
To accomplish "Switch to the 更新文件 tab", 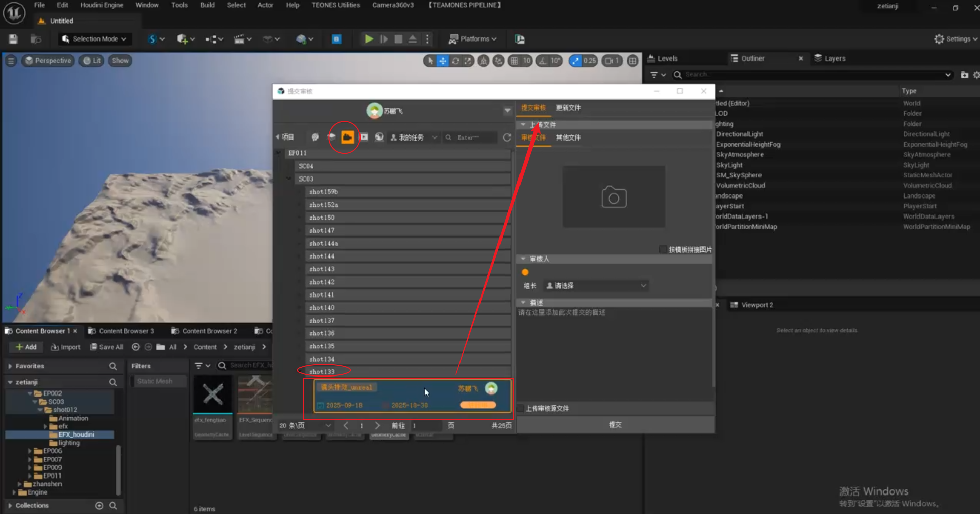I will [568, 108].
